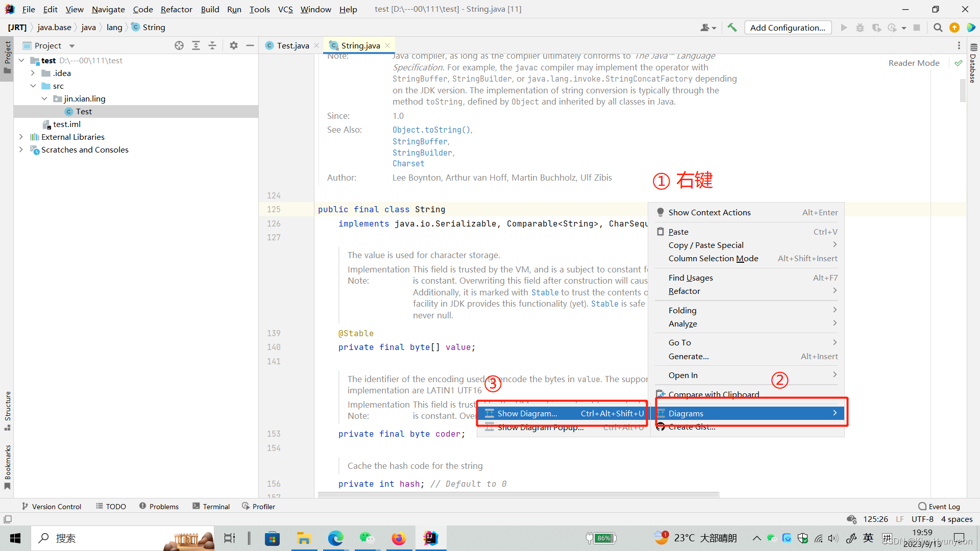Click the Debug bug icon
980x551 pixels.
tap(860, 28)
